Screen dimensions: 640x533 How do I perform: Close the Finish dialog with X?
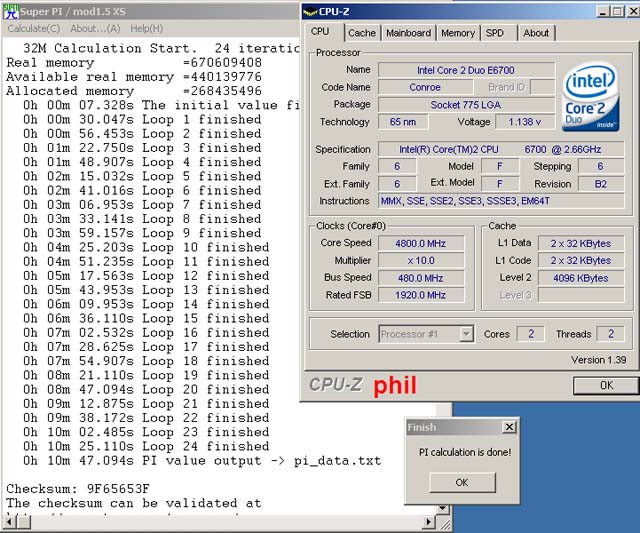(509, 427)
